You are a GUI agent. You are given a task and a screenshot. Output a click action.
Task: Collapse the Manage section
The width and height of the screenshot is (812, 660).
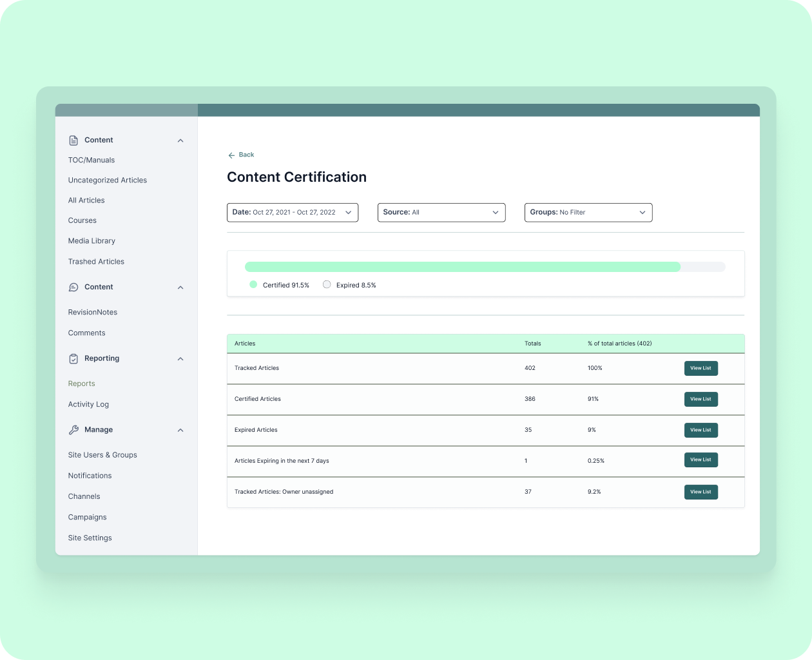click(x=180, y=430)
